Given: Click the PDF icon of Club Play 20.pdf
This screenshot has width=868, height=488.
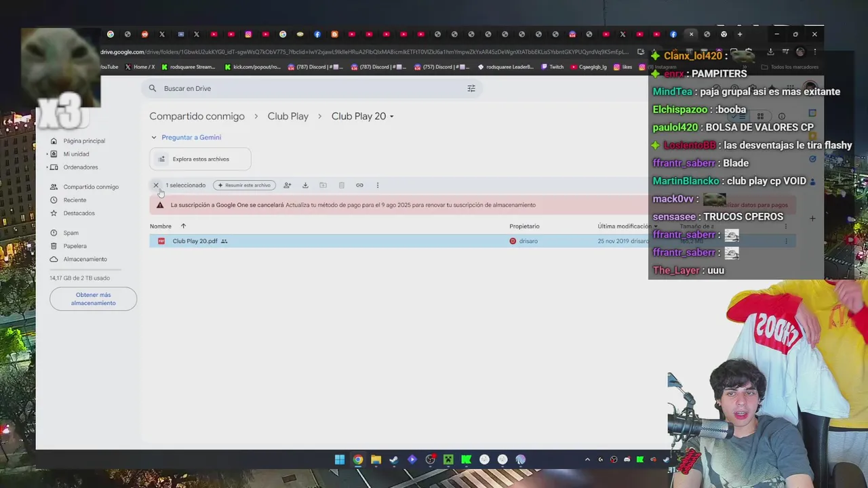Looking at the screenshot, I should click(161, 241).
